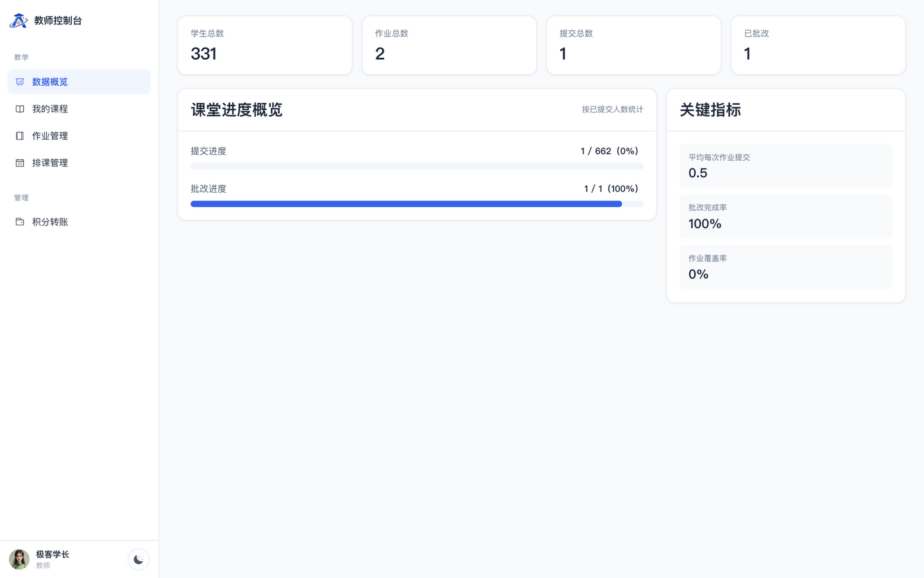
Task: Click the 排课管理 calendar icon
Action: tap(20, 163)
